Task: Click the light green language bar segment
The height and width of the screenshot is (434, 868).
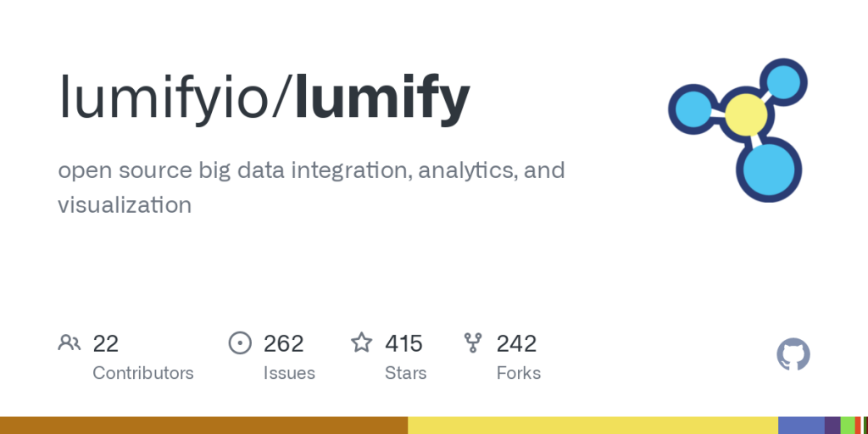Action: [x=848, y=426]
